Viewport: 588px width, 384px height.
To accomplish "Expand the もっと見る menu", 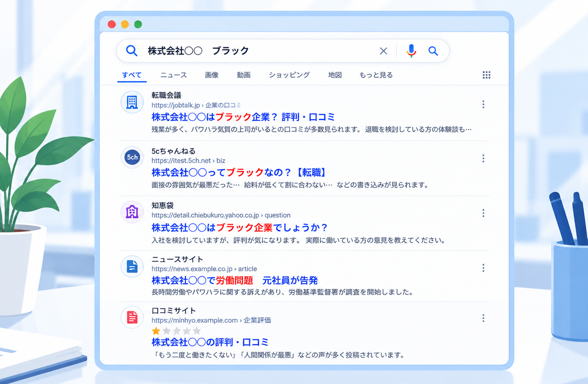I will (x=376, y=75).
